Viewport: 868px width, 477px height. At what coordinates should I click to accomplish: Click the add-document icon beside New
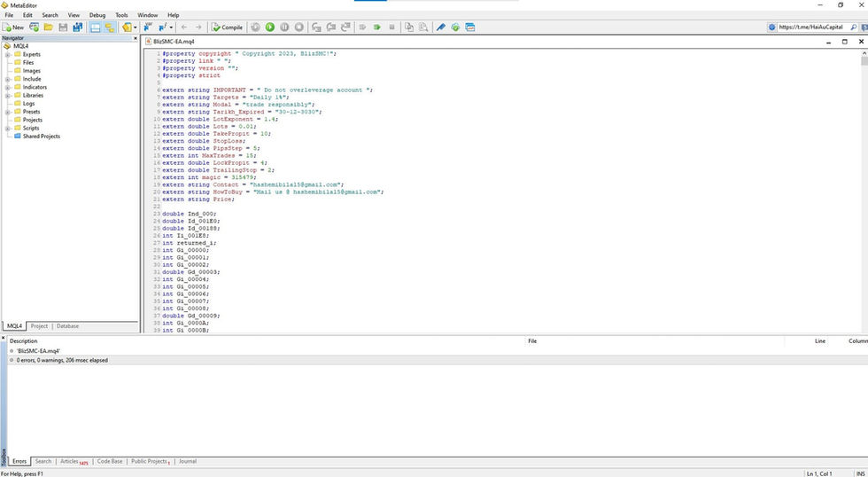35,27
